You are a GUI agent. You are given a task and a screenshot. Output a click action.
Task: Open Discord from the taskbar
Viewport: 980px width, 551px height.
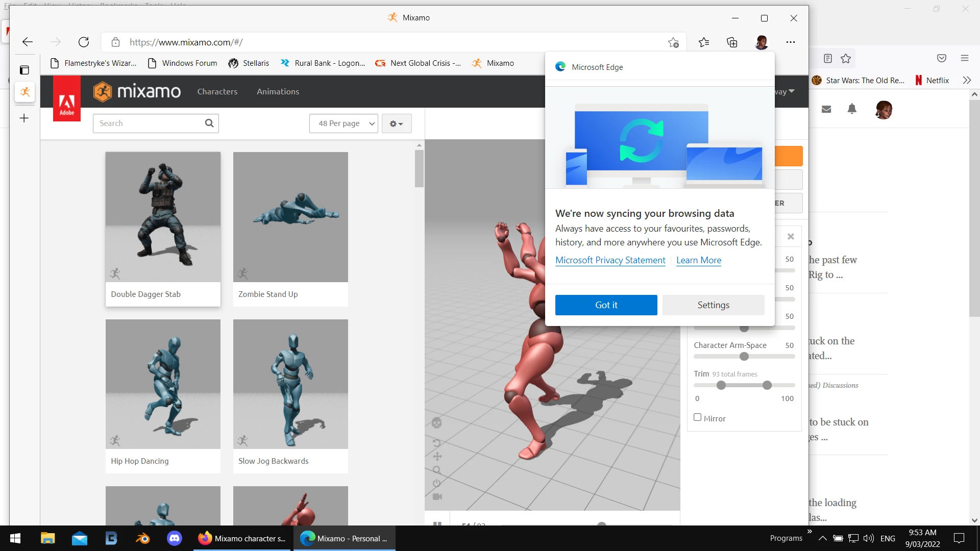click(x=174, y=538)
